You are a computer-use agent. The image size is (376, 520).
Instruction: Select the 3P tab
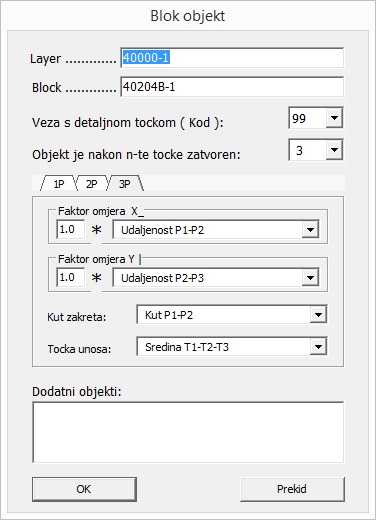[125, 184]
